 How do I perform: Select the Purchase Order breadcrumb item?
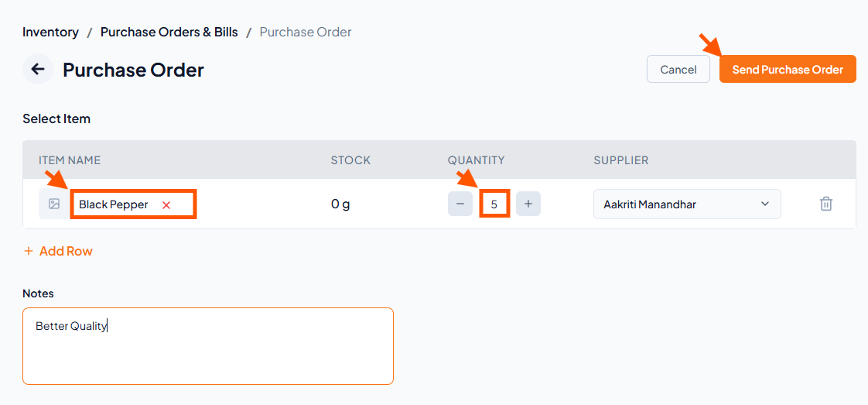[306, 32]
